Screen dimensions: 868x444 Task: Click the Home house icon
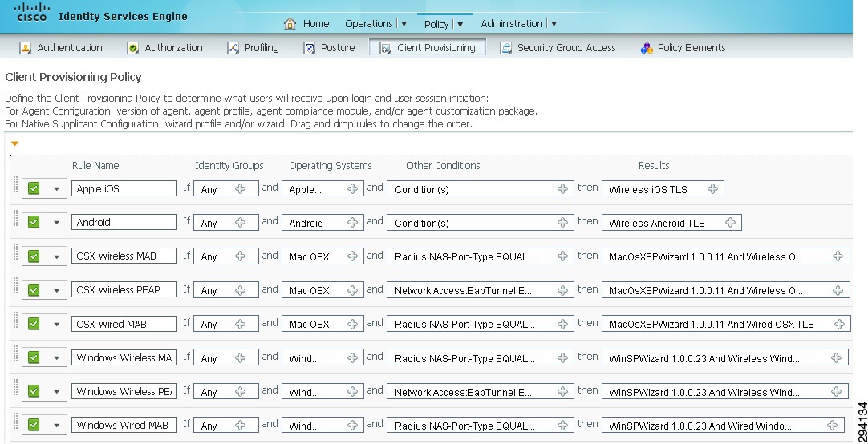(x=290, y=23)
